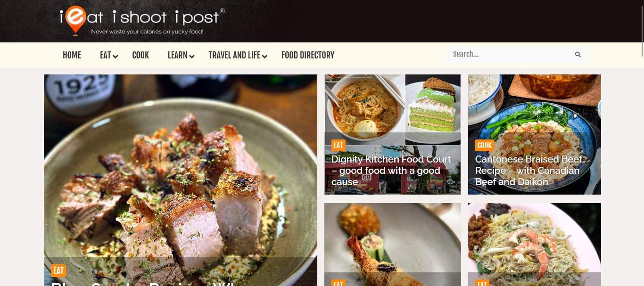Open the roast pork featured image

tap(181, 165)
